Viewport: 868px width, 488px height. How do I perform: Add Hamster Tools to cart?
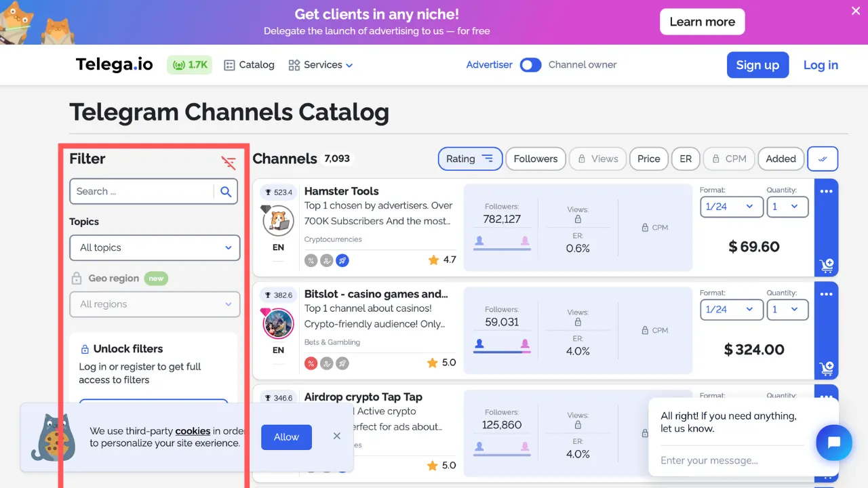[827, 266]
